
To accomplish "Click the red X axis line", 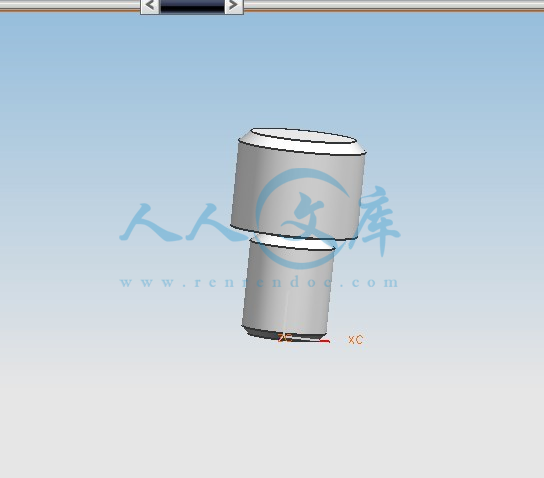I will [324, 342].
